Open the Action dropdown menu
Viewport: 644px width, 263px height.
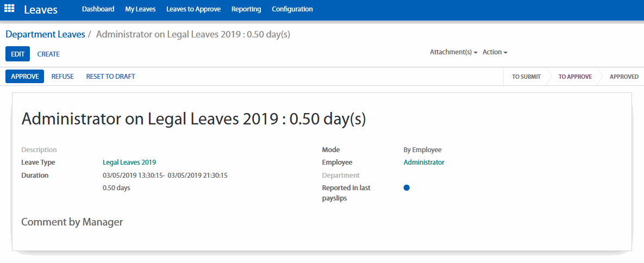tap(495, 52)
